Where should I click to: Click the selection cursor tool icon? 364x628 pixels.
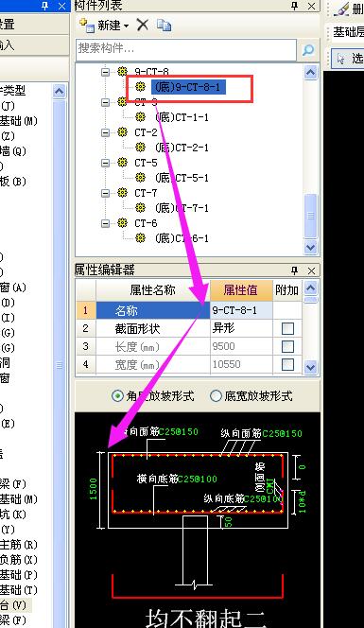coord(340,59)
